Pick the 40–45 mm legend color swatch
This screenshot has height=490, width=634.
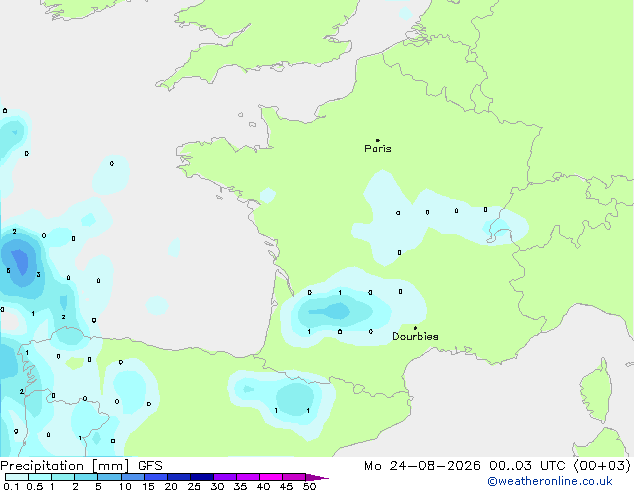click(271, 477)
